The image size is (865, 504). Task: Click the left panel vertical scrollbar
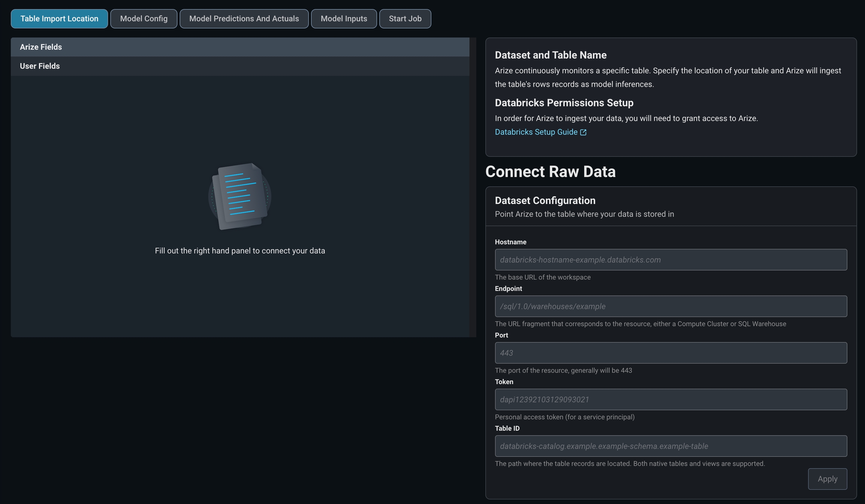[x=473, y=187]
